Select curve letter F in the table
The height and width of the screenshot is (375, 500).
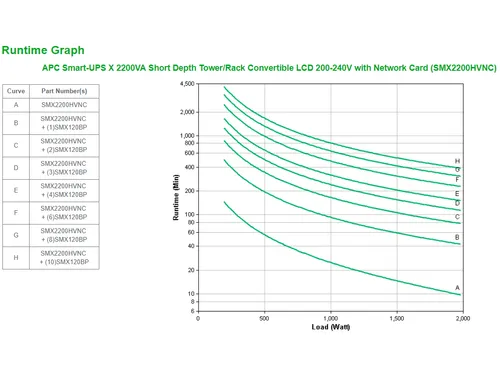16,213
